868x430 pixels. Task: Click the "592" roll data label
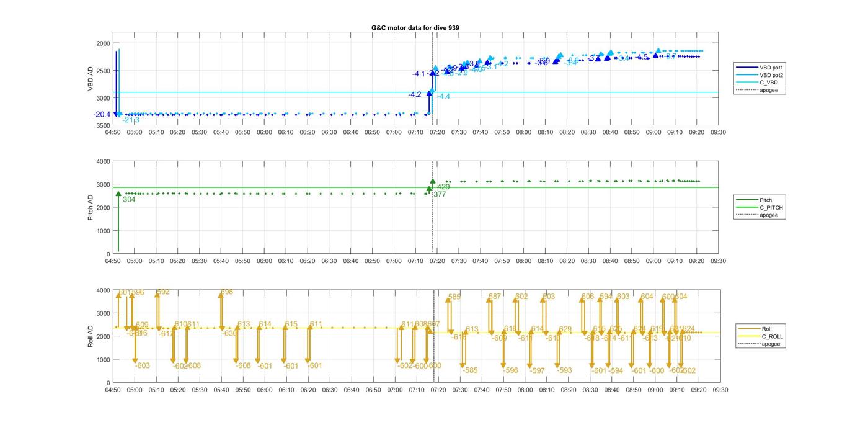tap(163, 292)
